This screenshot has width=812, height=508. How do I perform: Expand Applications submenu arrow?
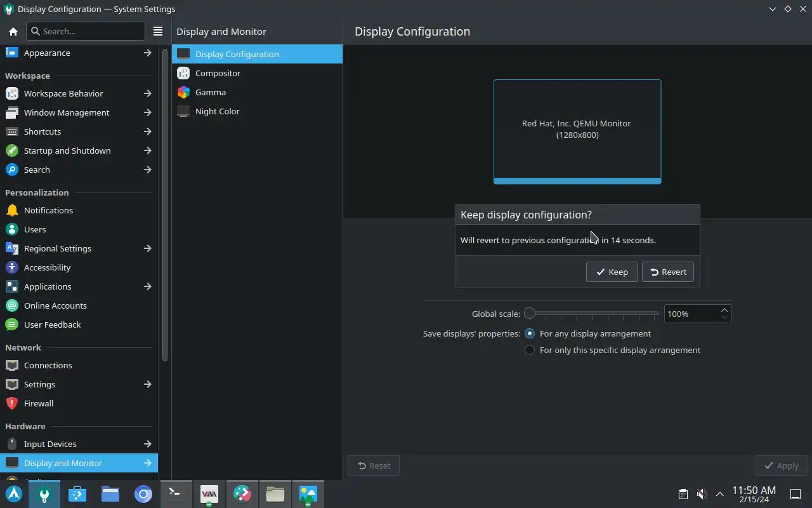(x=147, y=286)
